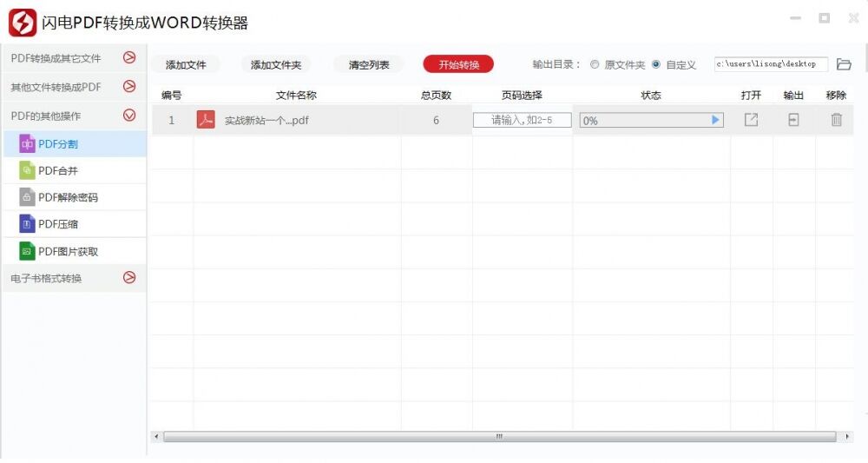Click the PDF压缩 blue icon

tap(27, 224)
